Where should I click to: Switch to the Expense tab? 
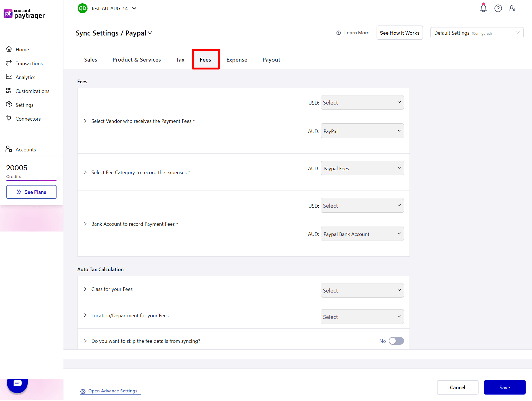click(x=237, y=59)
